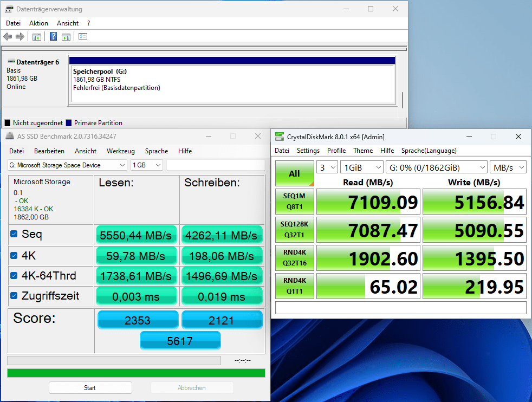Viewport: 532px width, 402px height.
Task: Click the SEQ1M write value 5156.84
Action: (475, 202)
